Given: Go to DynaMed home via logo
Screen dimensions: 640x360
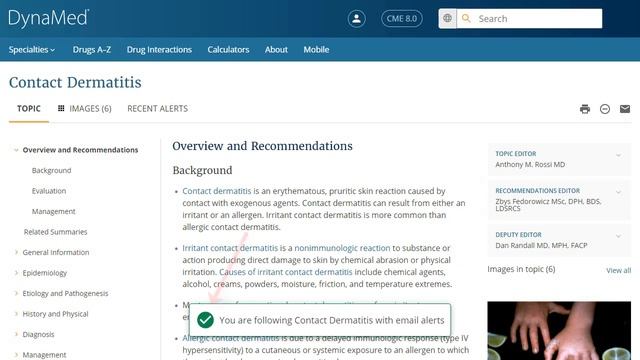Looking at the screenshot, I should (x=49, y=18).
